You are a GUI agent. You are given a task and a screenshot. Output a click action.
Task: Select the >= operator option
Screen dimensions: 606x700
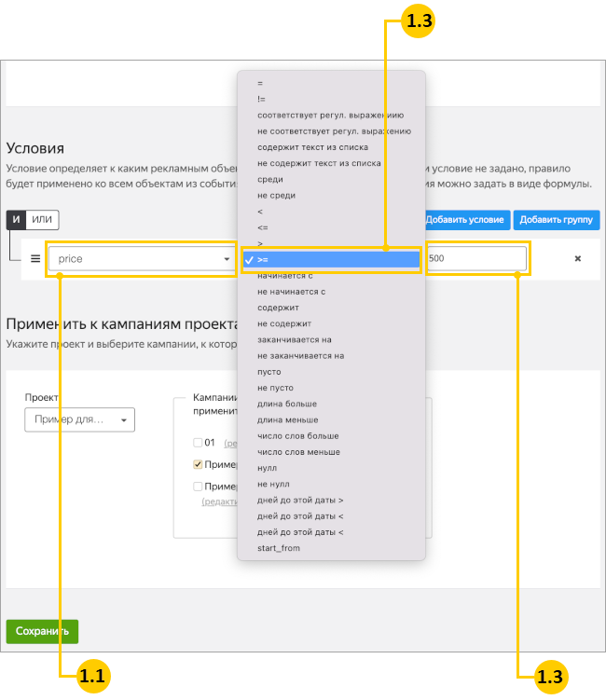[331, 260]
